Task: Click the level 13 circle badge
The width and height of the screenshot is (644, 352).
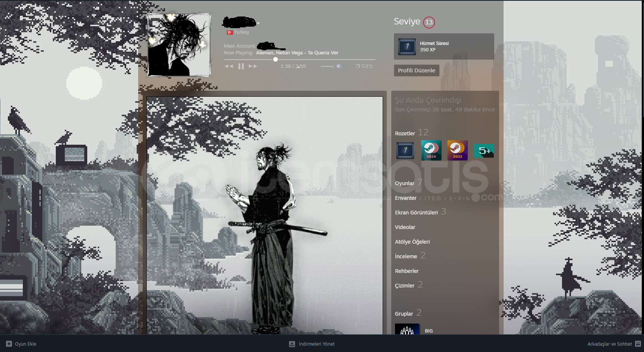Action: (x=429, y=22)
